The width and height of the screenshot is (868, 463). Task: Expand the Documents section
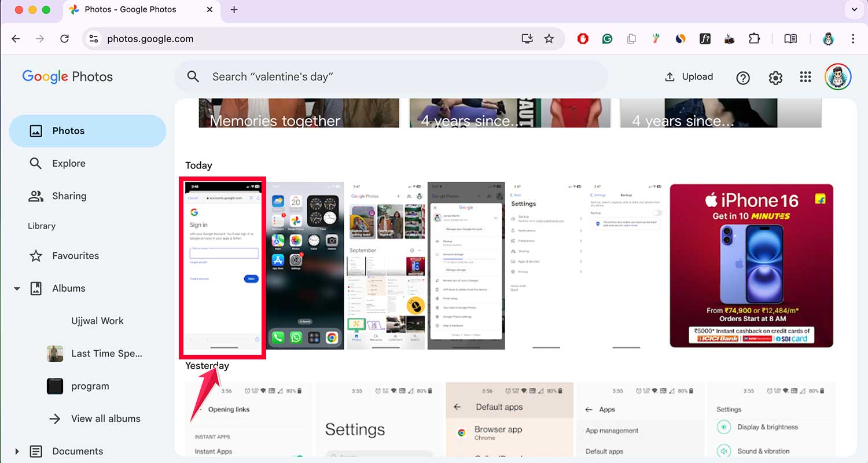point(17,451)
